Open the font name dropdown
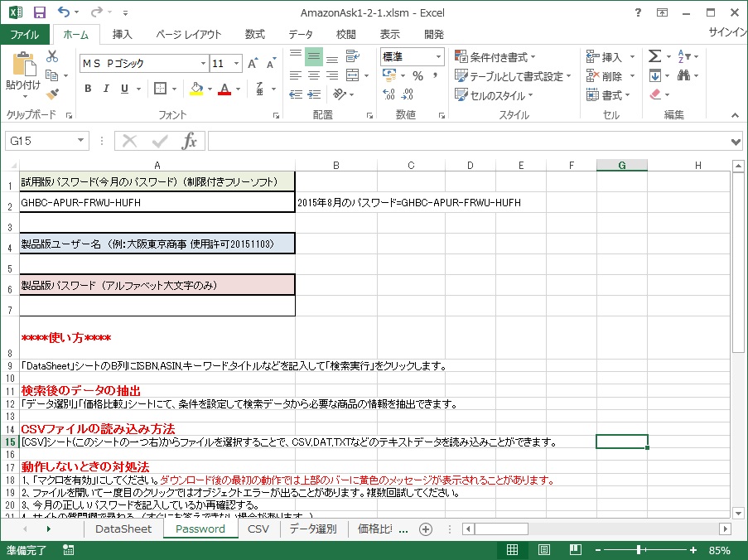 coord(203,64)
